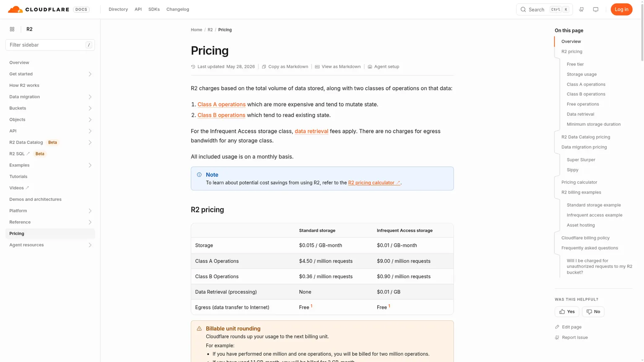Follow the data retrieval link
The width and height of the screenshot is (644, 362).
(312, 131)
